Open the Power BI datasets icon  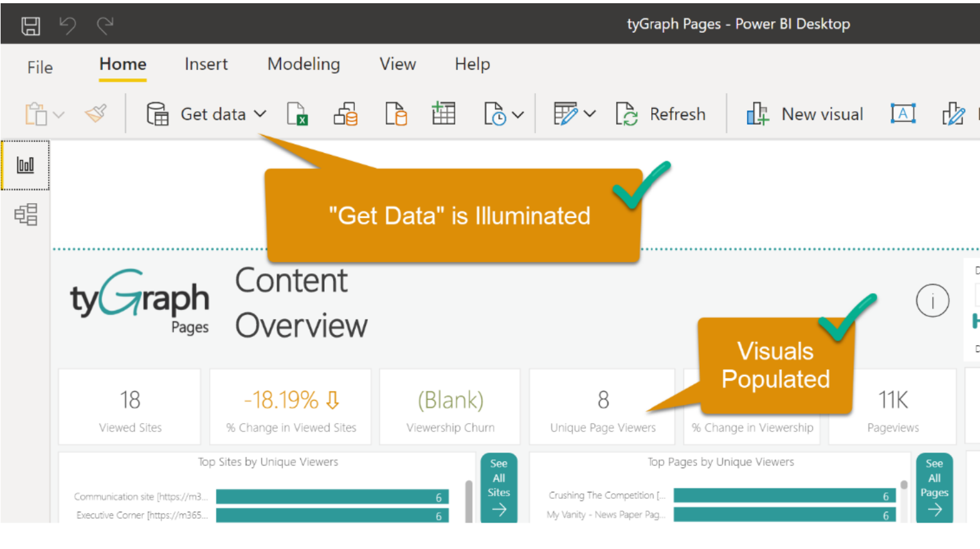tap(345, 114)
